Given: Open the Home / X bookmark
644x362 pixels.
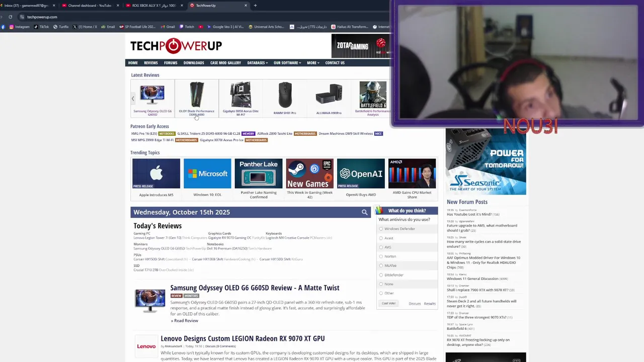Looking at the screenshot, I should [x=85, y=27].
